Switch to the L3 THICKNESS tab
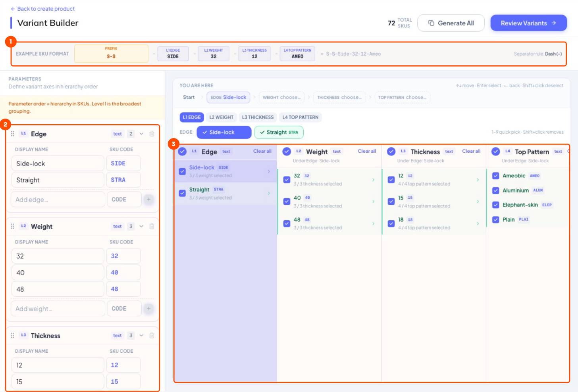 tap(258, 117)
